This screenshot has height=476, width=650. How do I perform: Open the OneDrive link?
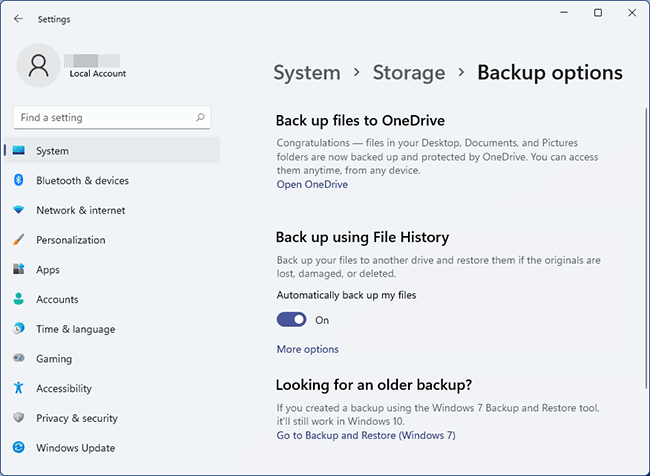click(312, 184)
